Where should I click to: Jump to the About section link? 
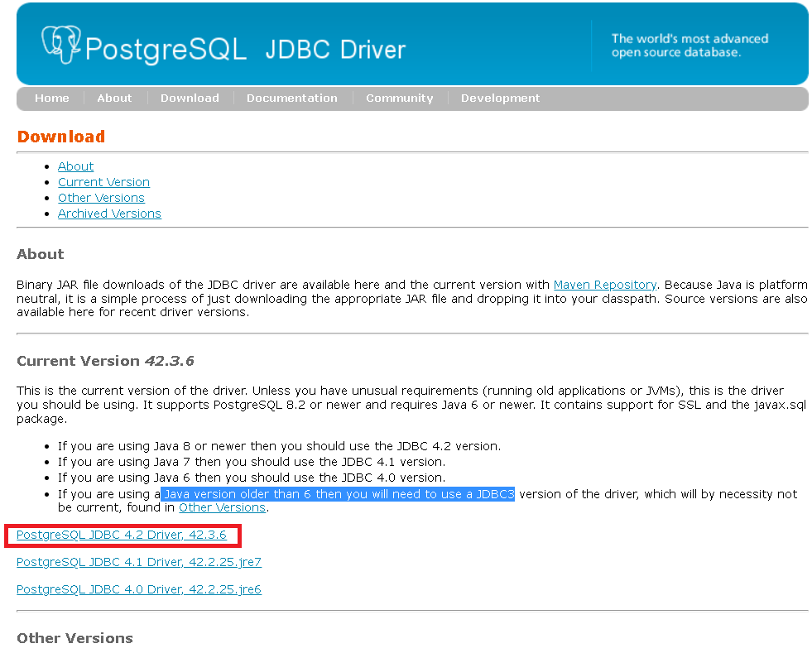(x=75, y=166)
